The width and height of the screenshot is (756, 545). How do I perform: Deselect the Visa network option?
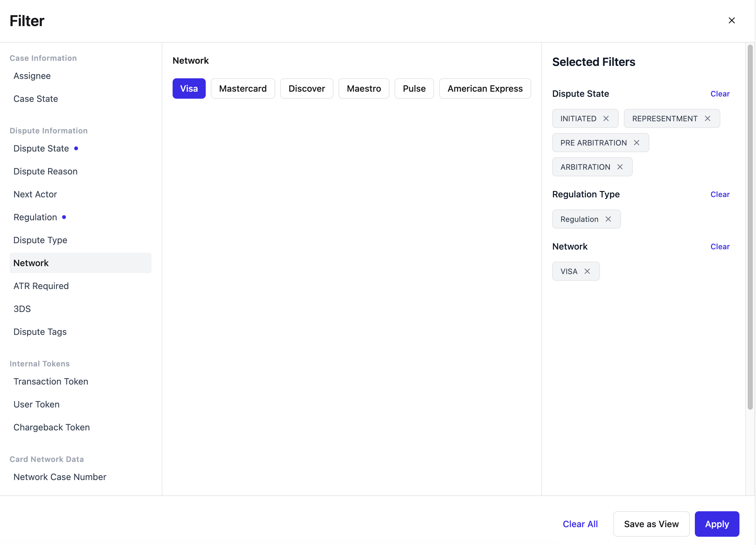[x=189, y=88]
